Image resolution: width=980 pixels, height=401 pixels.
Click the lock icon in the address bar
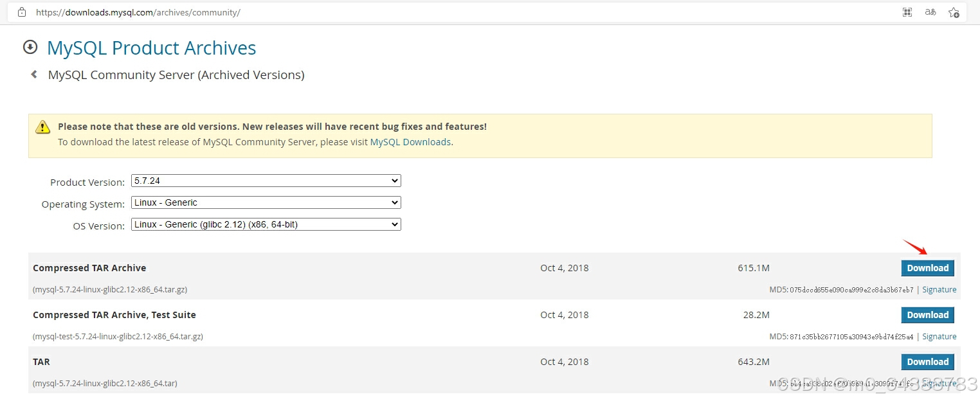(22, 12)
